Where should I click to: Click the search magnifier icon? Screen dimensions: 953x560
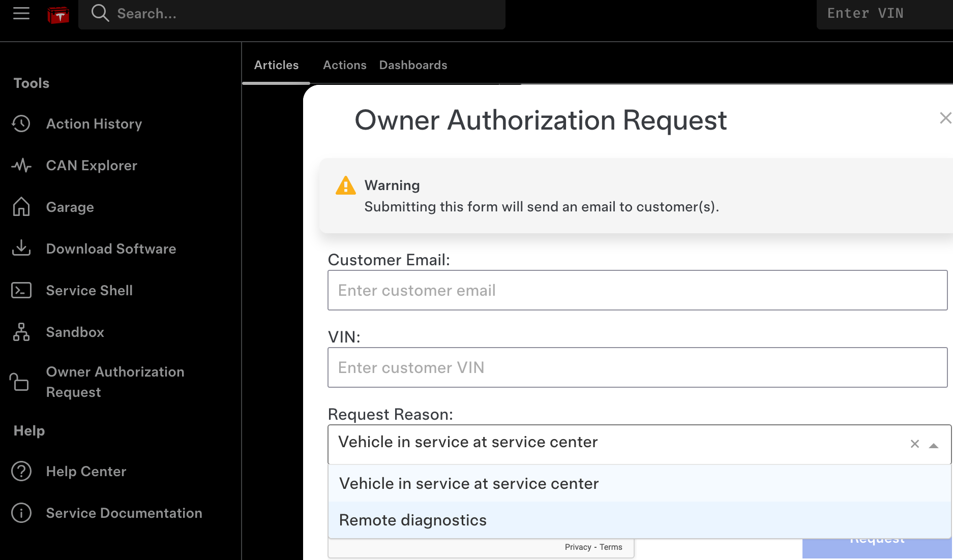[100, 13]
